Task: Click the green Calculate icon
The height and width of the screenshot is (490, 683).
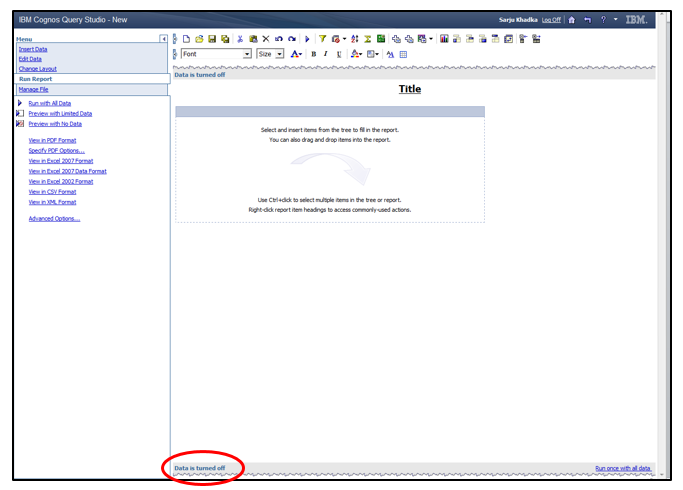Action: tap(381, 38)
